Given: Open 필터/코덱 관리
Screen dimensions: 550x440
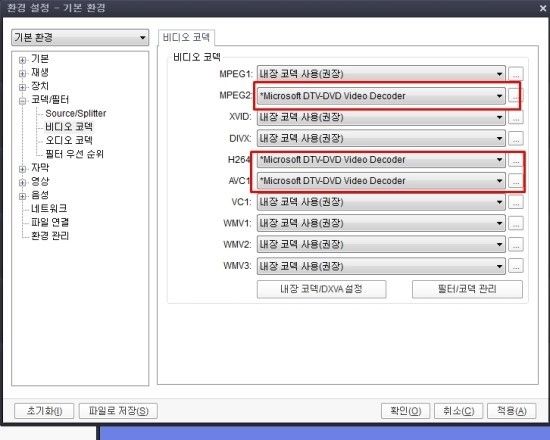Looking at the screenshot, I should (x=467, y=289).
